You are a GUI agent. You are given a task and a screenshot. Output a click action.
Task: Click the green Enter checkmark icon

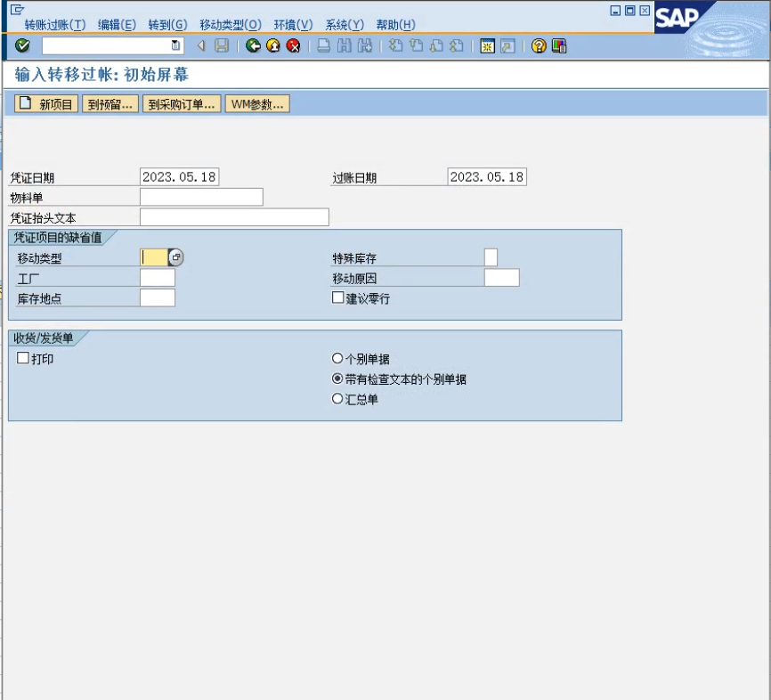(x=22, y=45)
